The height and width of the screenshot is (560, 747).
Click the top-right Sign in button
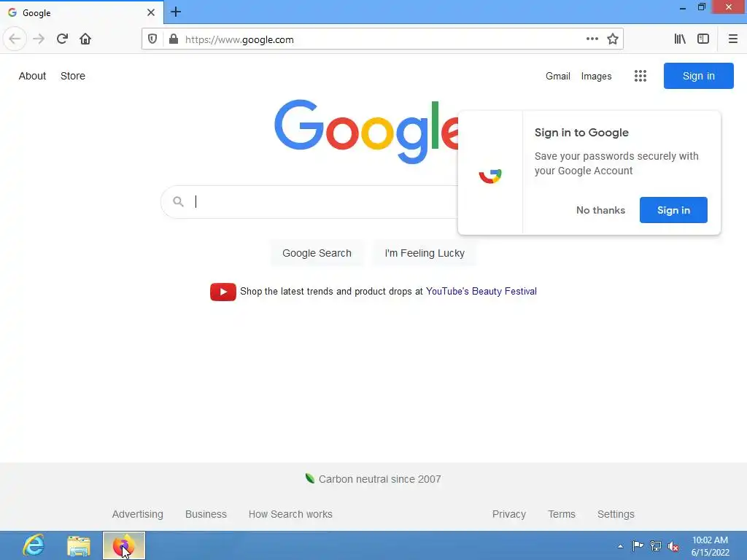(x=698, y=76)
